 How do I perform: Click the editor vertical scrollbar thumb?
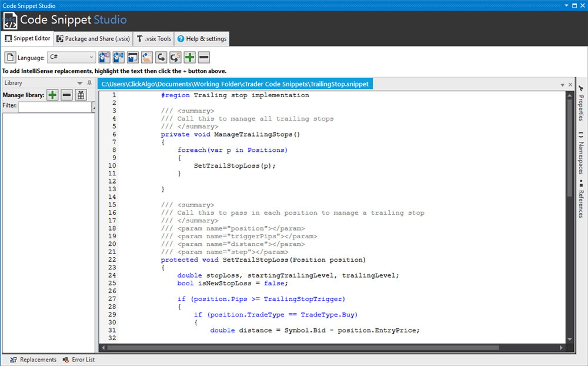coord(570,148)
